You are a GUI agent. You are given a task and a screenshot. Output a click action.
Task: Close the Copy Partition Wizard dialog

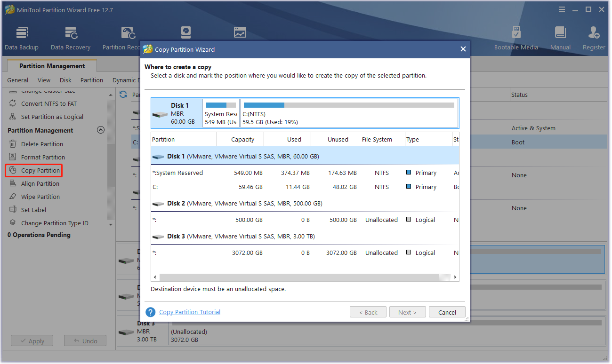tap(463, 49)
